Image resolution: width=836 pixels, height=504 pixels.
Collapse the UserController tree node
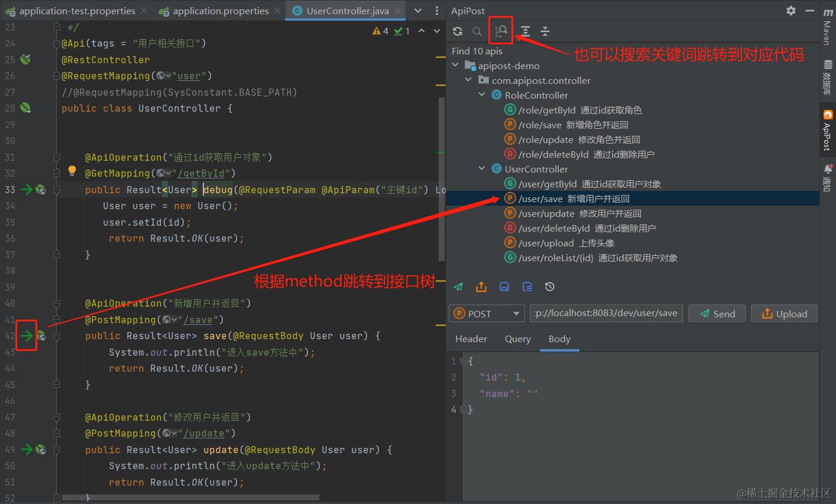point(482,168)
